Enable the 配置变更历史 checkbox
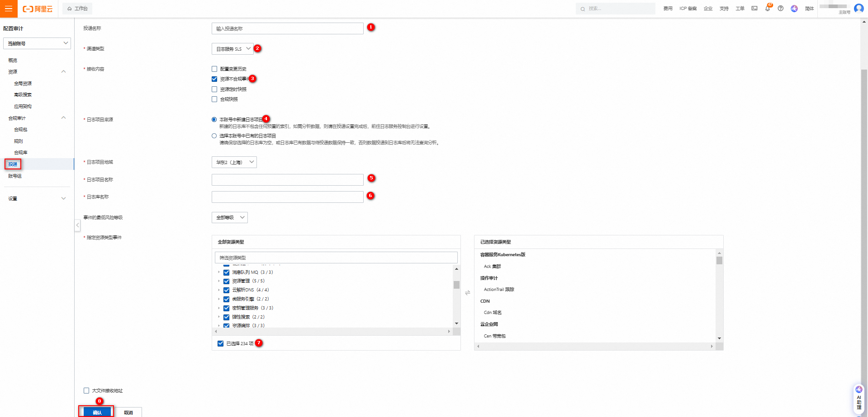The image size is (868, 417). pyautogui.click(x=214, y=69)
